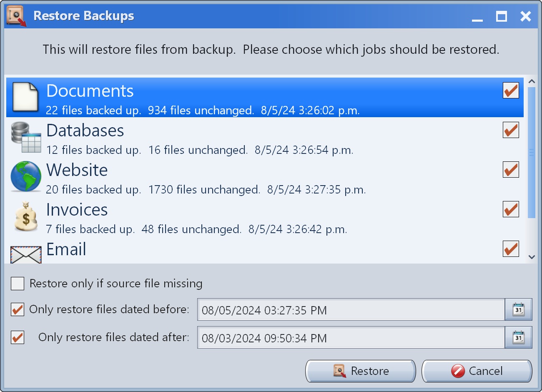Open calendar for dated before field

click(518, 310)
